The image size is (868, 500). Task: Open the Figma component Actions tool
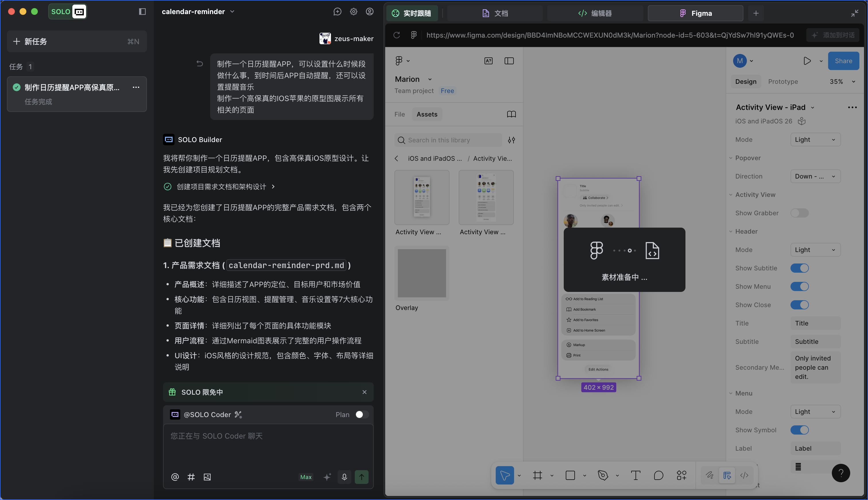pos(681,475)
